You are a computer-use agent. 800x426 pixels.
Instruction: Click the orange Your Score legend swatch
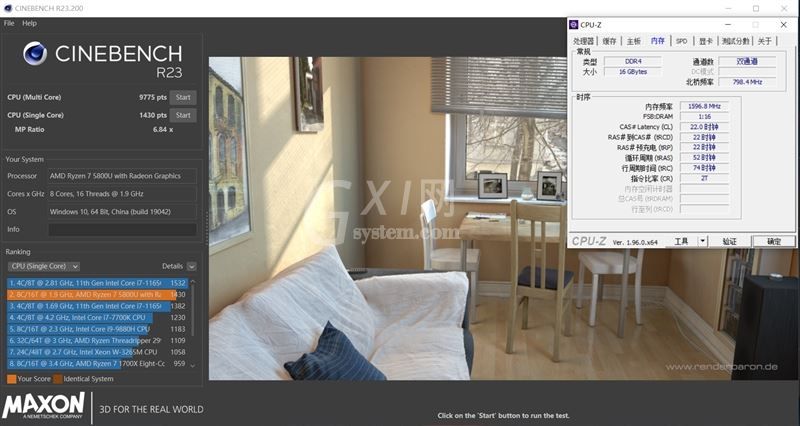click(x=11, y=379)
